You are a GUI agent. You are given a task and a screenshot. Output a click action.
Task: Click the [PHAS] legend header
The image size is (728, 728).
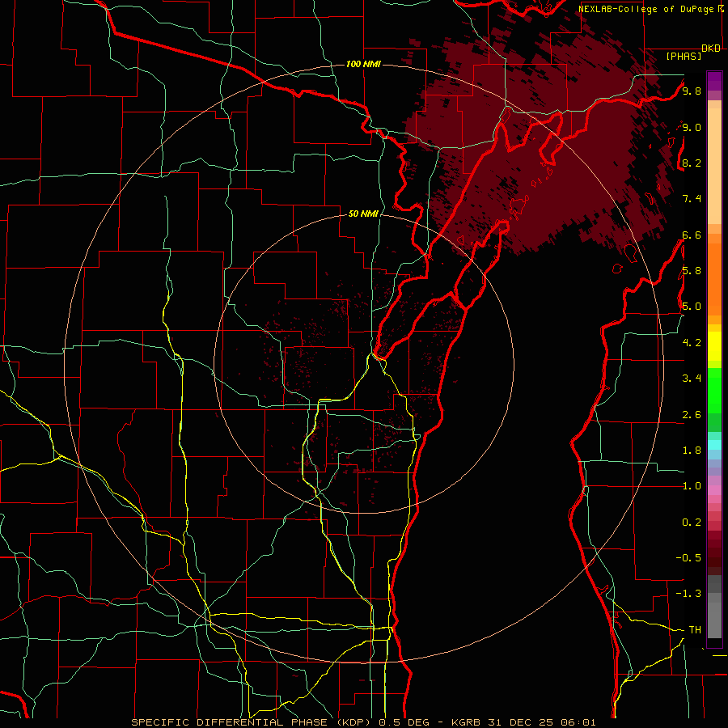(684, 56)
